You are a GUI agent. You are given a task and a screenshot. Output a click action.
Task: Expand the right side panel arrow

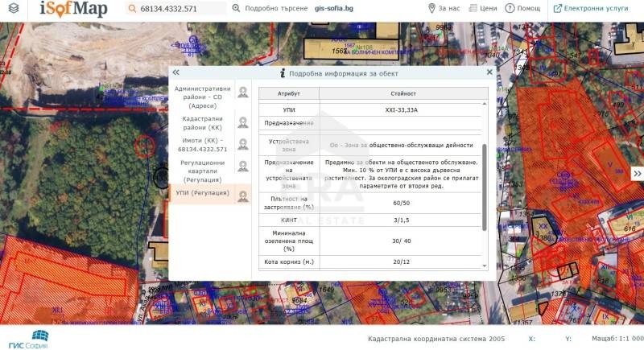(x=637, y=173)
